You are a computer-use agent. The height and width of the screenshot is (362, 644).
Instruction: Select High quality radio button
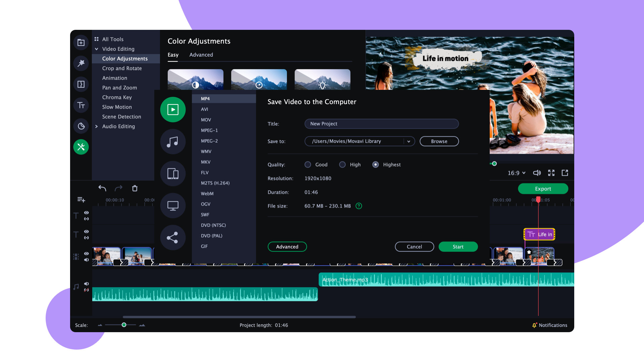point(342,165)
